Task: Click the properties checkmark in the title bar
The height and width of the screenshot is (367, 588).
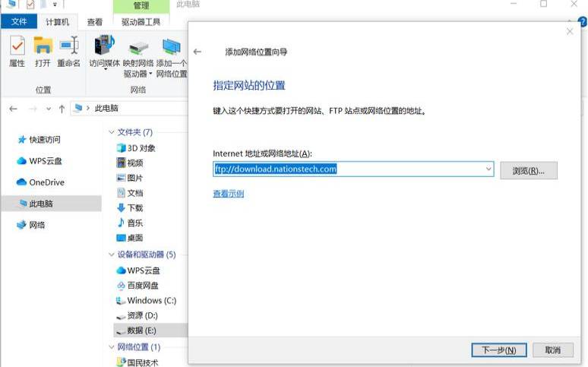Action: tap(30, 5)
